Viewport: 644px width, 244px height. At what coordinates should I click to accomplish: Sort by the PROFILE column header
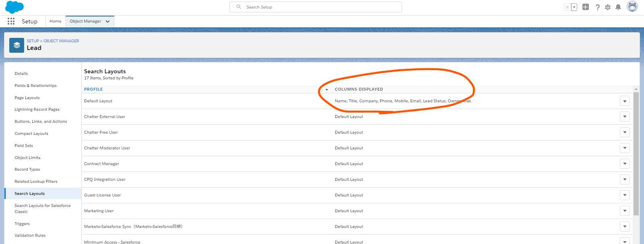coord(93,89)
